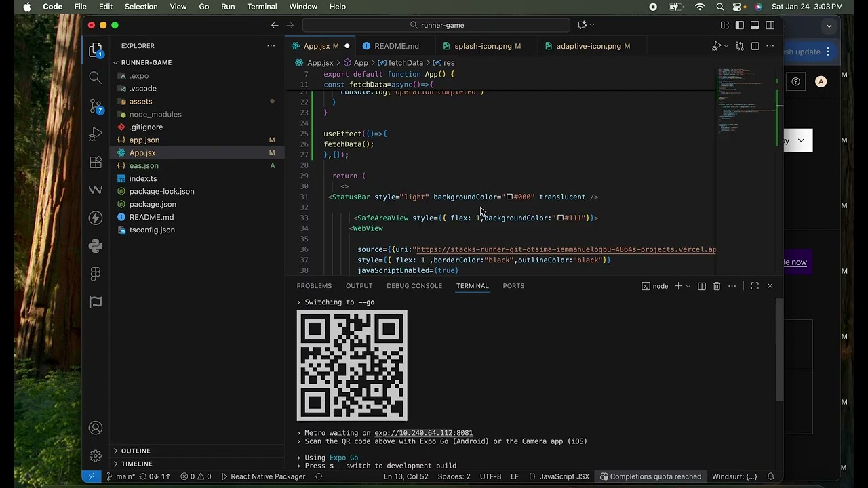Image resolution: width=868 pixels, height=488 pixels.
Task: Kill terminal with trash icon
Action: 717,286
